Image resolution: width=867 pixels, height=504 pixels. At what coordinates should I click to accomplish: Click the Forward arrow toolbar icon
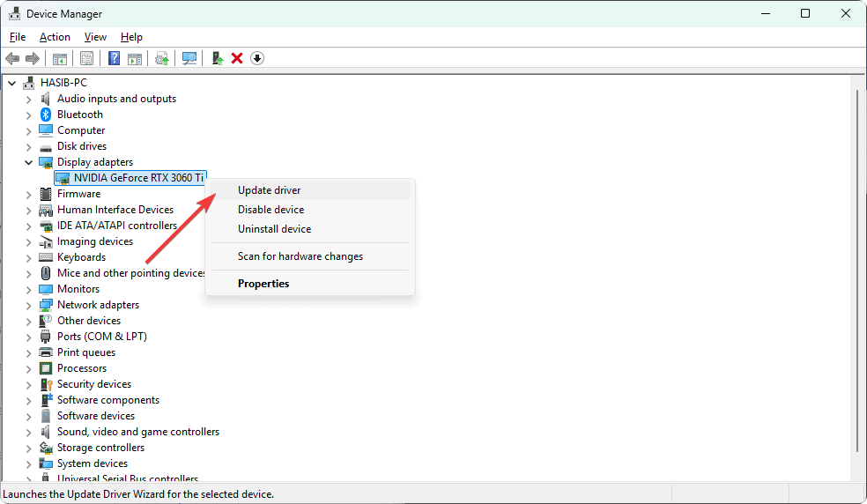[33, 58]
